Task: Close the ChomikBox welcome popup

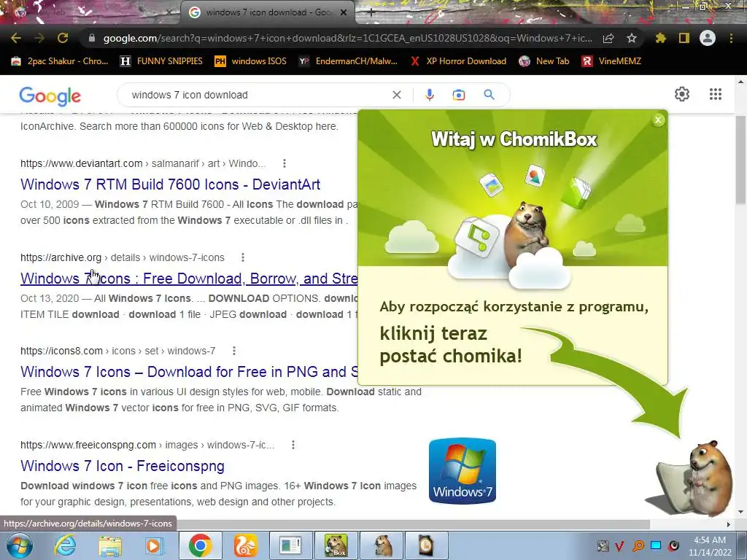Action: 659,120
